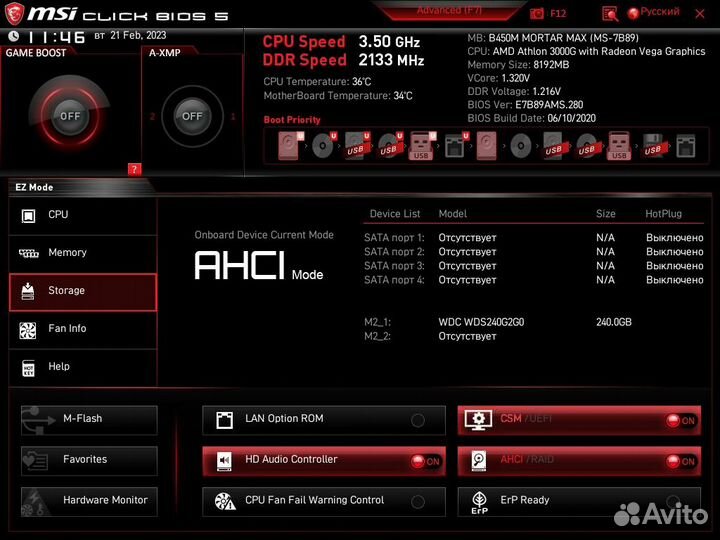Select the UEFI hard disk boot device icon
Image resolution: width=720 pixels, height=540 pixels.
click(x=290, y=146)
